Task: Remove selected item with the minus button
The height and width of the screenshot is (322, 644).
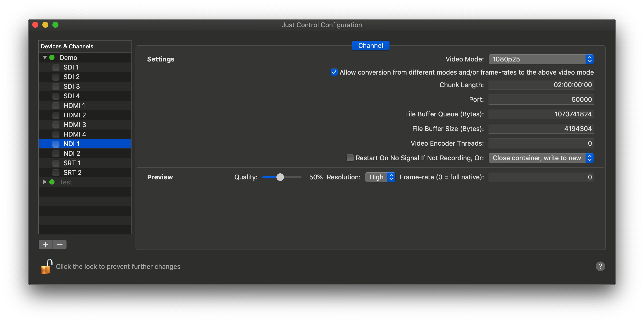Action: 60,245
